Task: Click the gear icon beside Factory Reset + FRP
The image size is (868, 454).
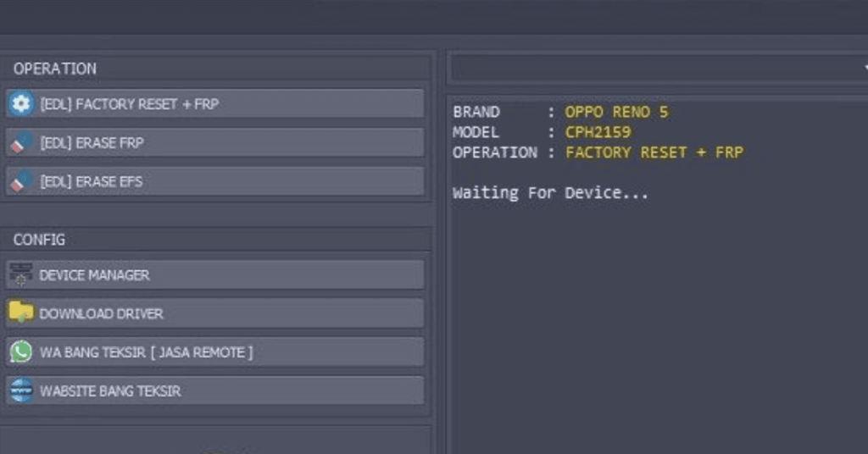Action: [21, 103]
